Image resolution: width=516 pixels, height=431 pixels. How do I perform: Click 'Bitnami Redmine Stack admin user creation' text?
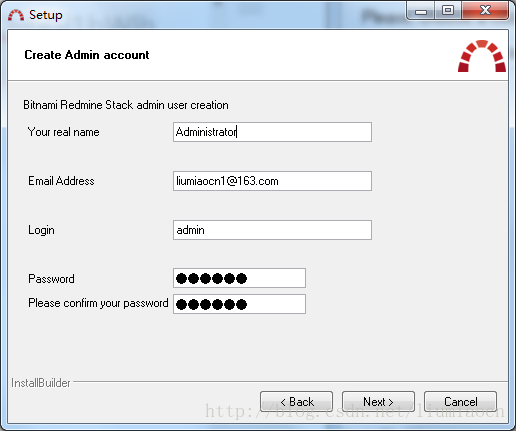tap(126, 105)
